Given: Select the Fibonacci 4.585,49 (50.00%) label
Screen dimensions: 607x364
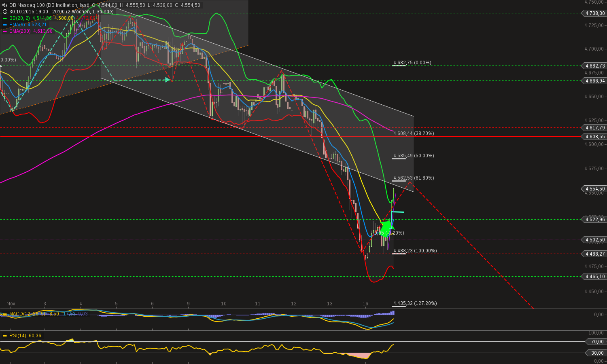Looking at the screenshot, I should pyautogui.click(x=414, y=156).
